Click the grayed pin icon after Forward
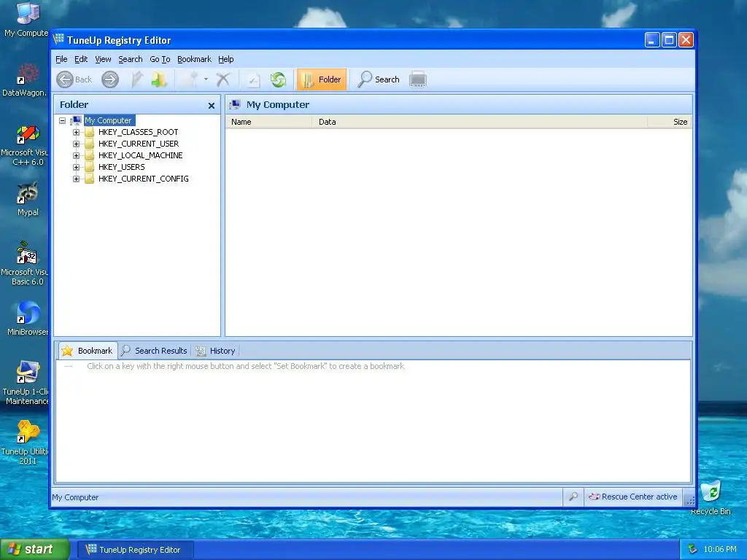This screenshot has height=560, width=747. pos(137,79)
